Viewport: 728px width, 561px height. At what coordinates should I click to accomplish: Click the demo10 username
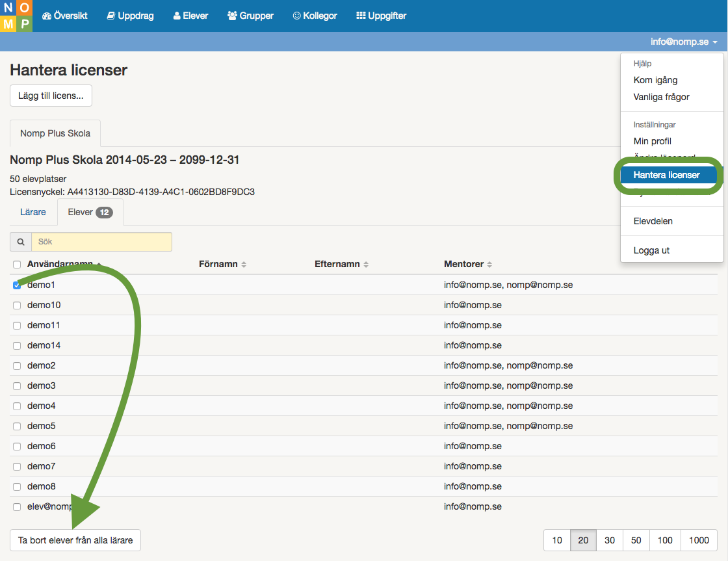coord(44,305)
